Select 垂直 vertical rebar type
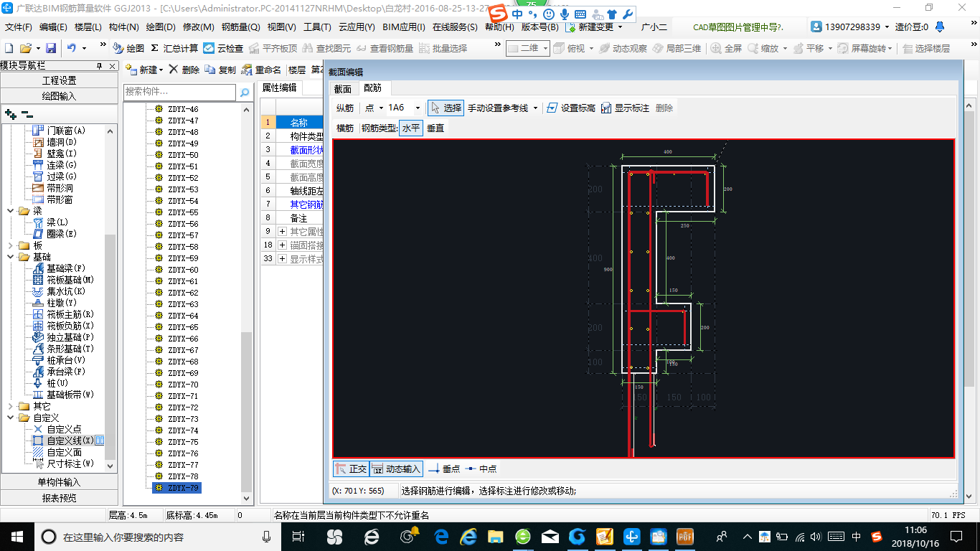 (435, 128)
